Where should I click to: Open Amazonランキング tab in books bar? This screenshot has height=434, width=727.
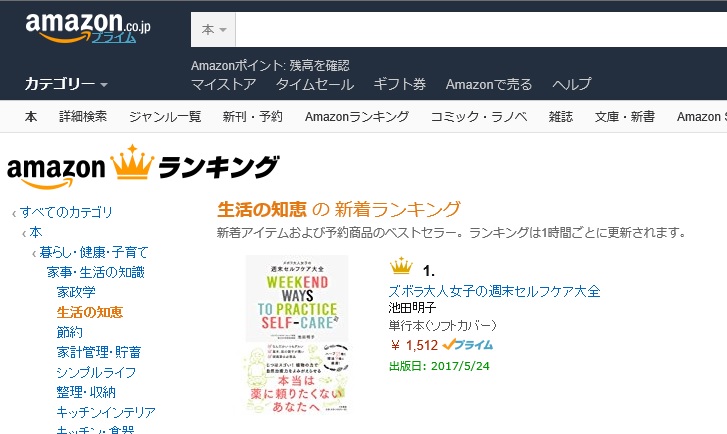[x=357, y=116]
